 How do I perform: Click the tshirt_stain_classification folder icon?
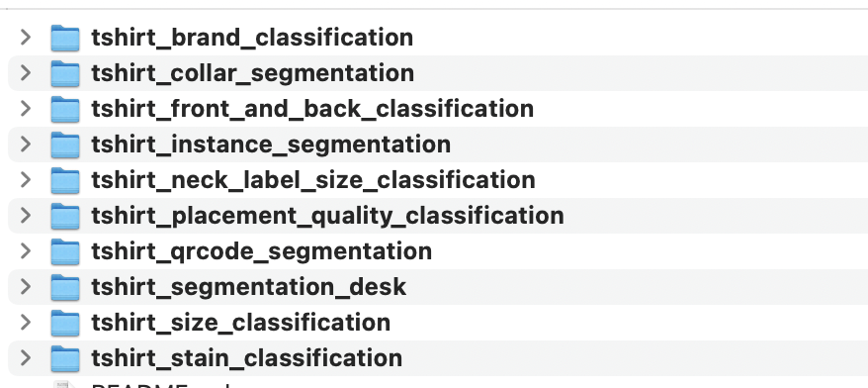tap(65, 358)
